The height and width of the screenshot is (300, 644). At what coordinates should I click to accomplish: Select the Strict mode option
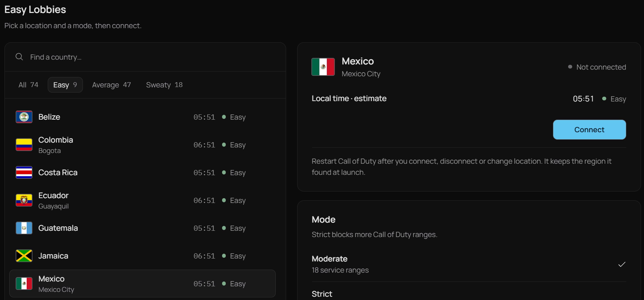[x=469, y=293]
